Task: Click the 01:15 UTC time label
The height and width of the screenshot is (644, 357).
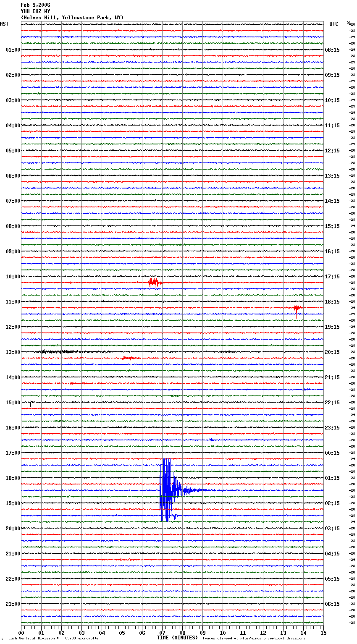Action: [332, 478]
